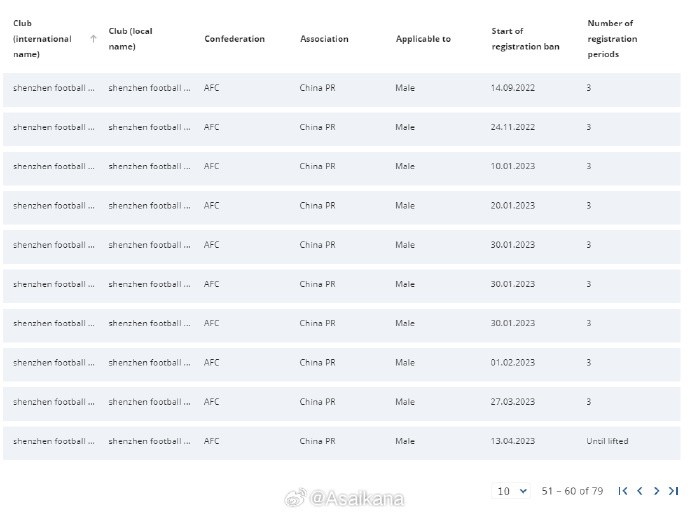The image size is (690, 513).
Task: Click Number of registration periods header
Action: click(612, 39)
